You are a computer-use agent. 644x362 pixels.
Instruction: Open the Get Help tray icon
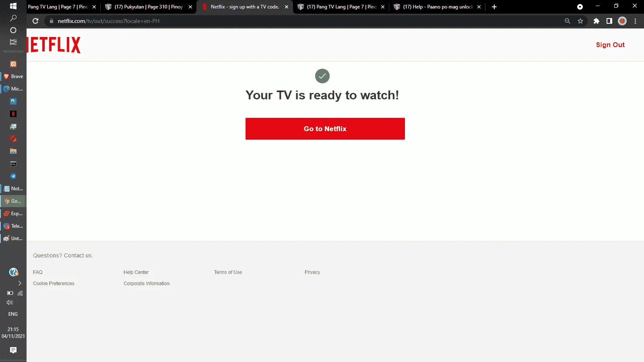tap(13, 272)
